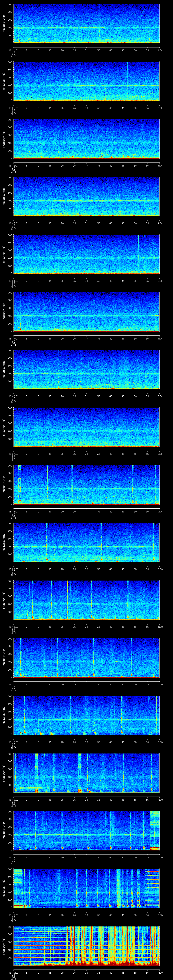The width and height of the screenshot is (173, 980).
Task: Pick the '18:06:00' start time label
Action: [x=13, y=396]
